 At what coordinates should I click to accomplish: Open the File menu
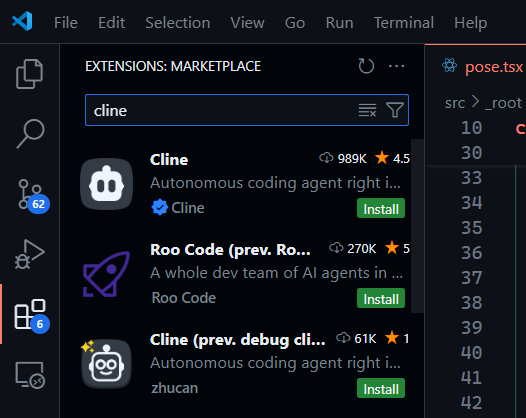(x=66, y=23)
